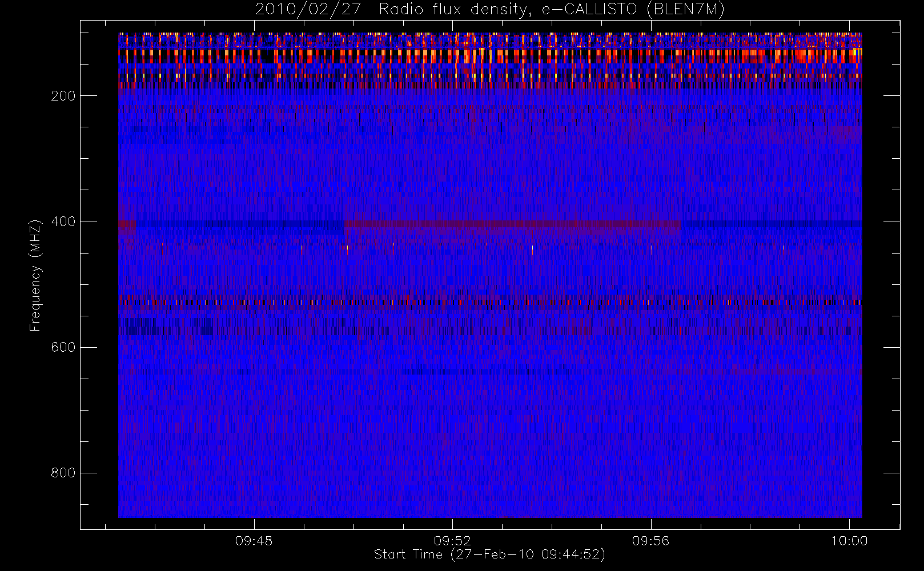Click the red 400 MHz band segment in the spectrogram
The height and width of the screenshot is (571, 924).
513,224
